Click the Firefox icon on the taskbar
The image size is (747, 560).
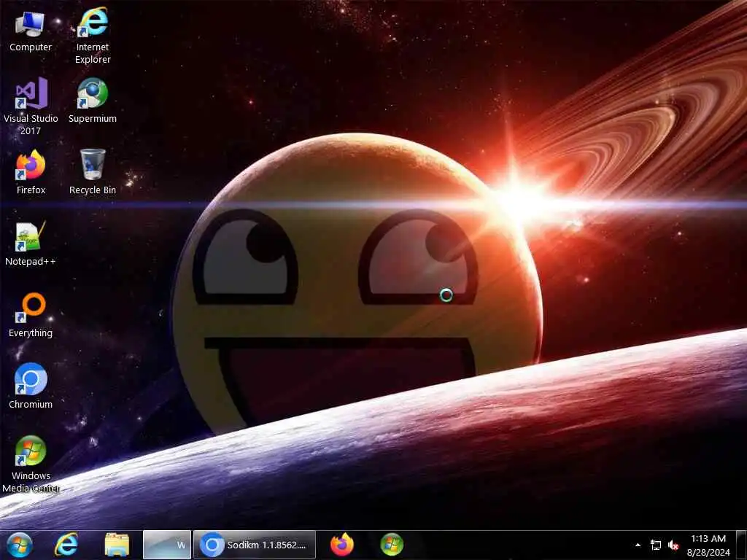pyautogui.click(x=341, y=545)
